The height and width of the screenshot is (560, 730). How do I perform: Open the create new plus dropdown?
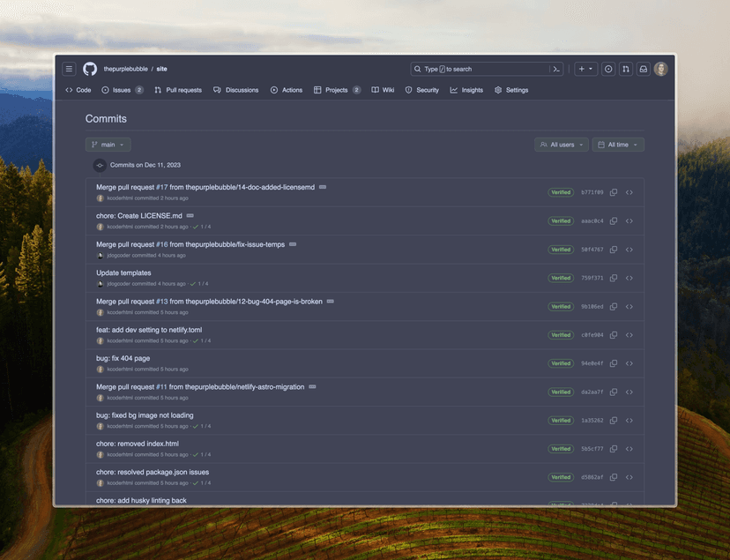[x=585, y=69]
